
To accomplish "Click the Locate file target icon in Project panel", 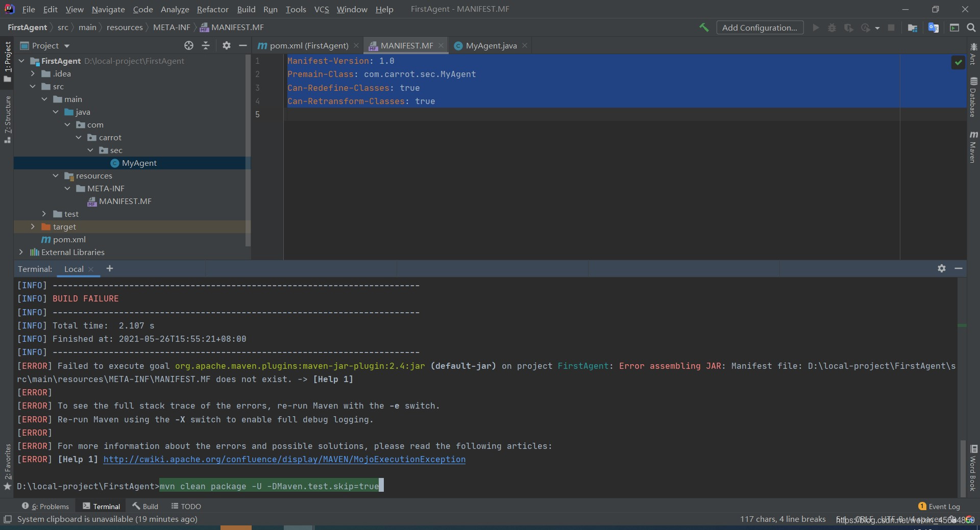I will pyautogui.click(x=189, y=45).
